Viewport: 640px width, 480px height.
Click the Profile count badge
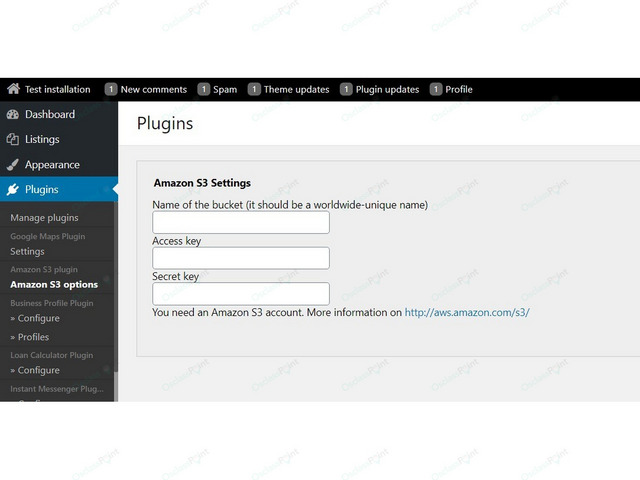[x=436, y=89]
